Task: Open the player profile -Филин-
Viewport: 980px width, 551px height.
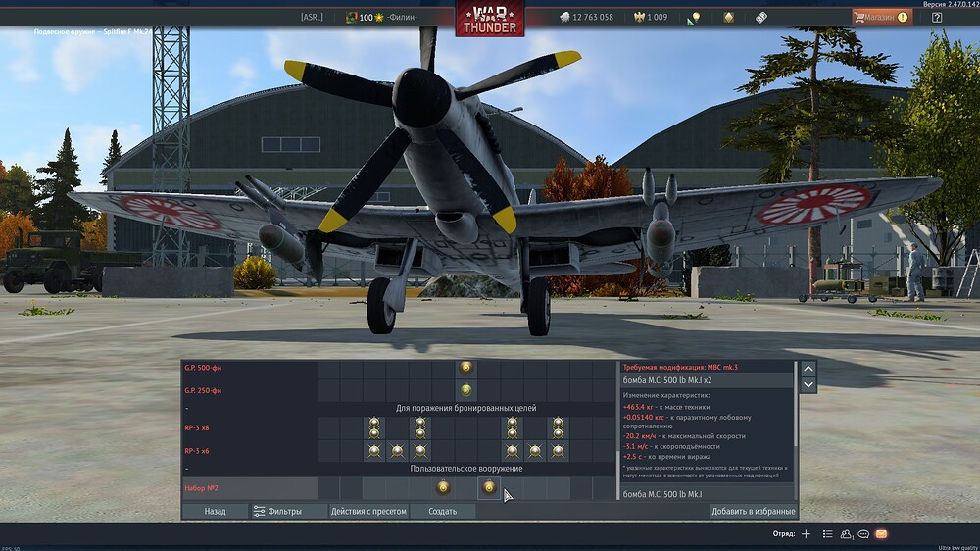Action: [402, 17]
